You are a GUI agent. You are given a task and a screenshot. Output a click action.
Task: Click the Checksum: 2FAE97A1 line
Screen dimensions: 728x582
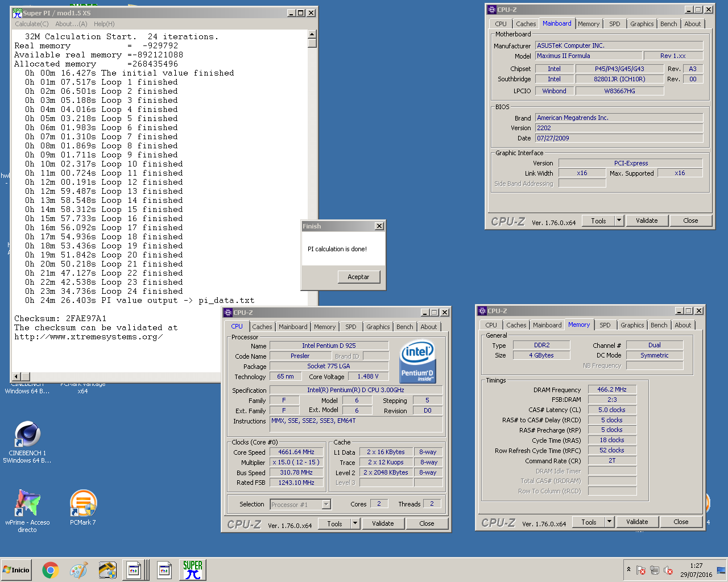point(60,319)
